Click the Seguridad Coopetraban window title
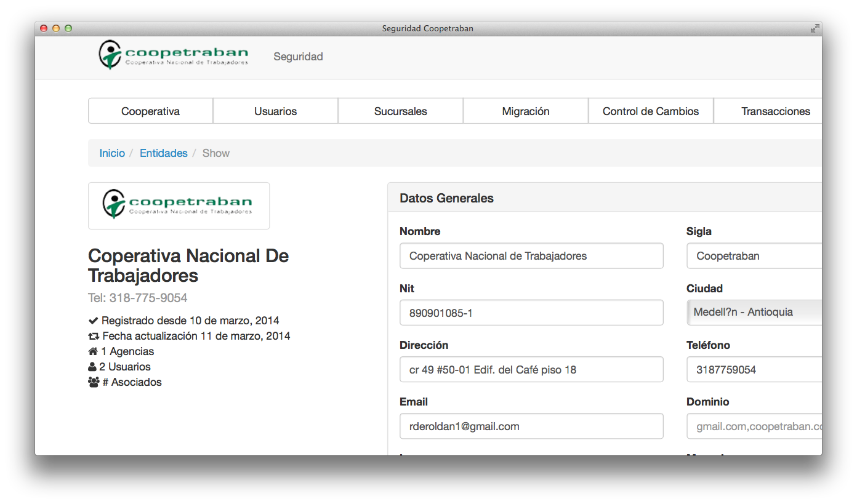The image size is (857, 504). pyautogui.click(x=427, y=28)
